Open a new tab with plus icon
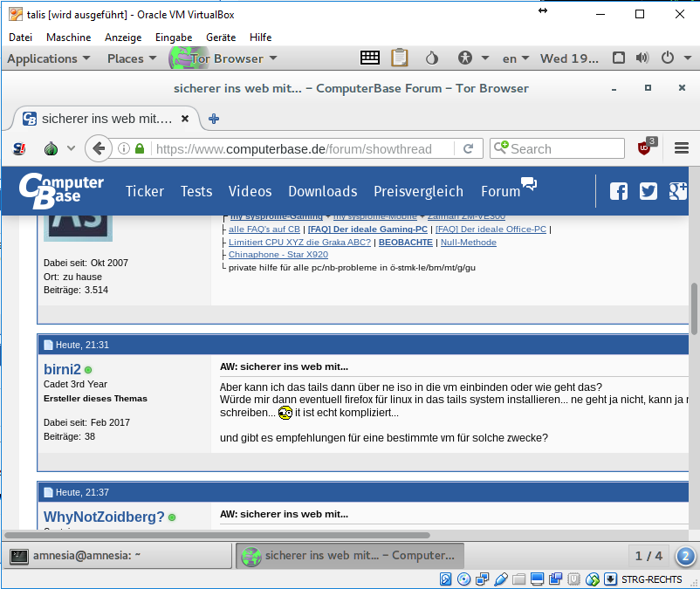The height and width of the screenshot is (589, 700). coord(214,119)
